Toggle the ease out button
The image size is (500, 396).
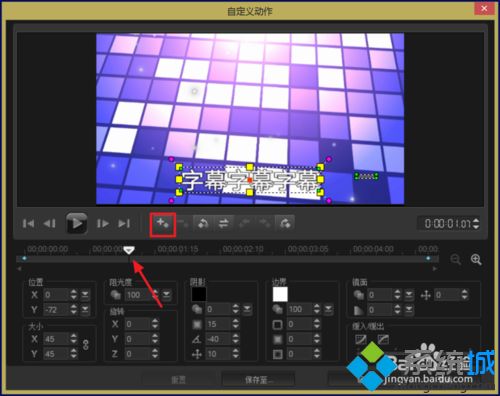(383, 339)
